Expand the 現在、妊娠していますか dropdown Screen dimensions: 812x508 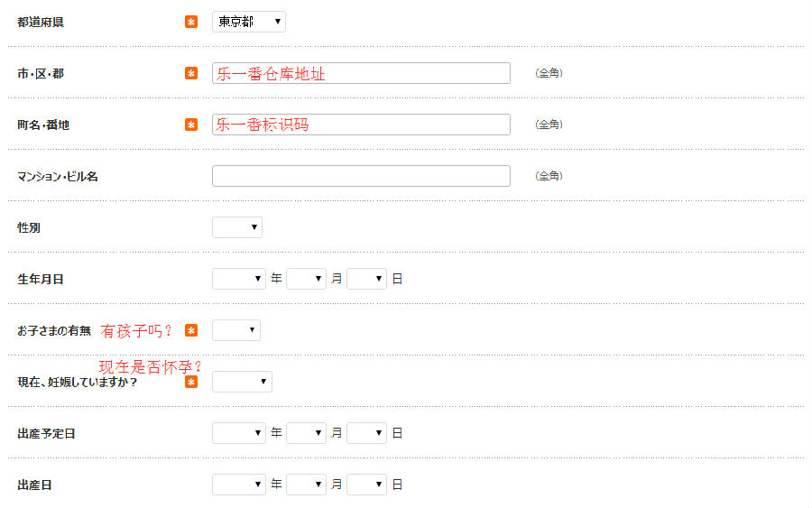(242, 382)
